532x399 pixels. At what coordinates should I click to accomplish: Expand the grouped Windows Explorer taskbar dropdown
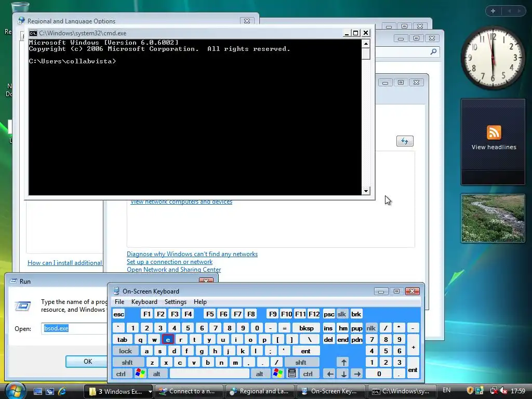click(x=150, y=391)
